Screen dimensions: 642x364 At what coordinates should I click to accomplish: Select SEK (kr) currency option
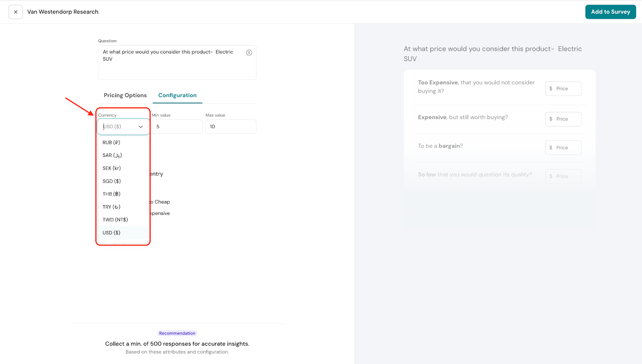tap(112, 168)
